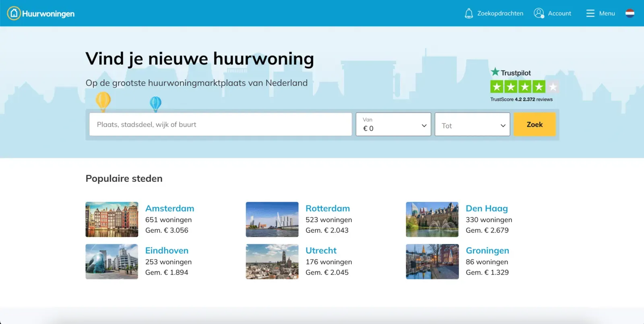
Task: Click the Huurwoningen house logo
Action: 14,13
